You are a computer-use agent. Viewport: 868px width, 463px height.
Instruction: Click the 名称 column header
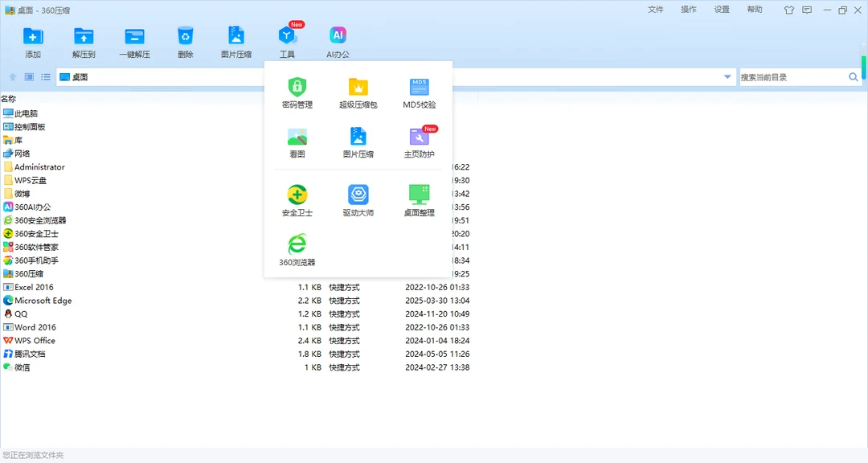9,99
